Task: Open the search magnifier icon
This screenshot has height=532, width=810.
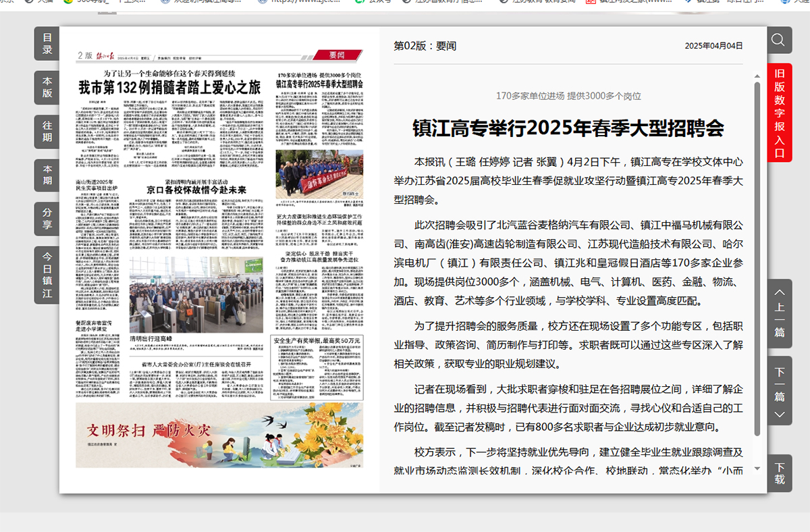Action: click(x=778, y=40)
